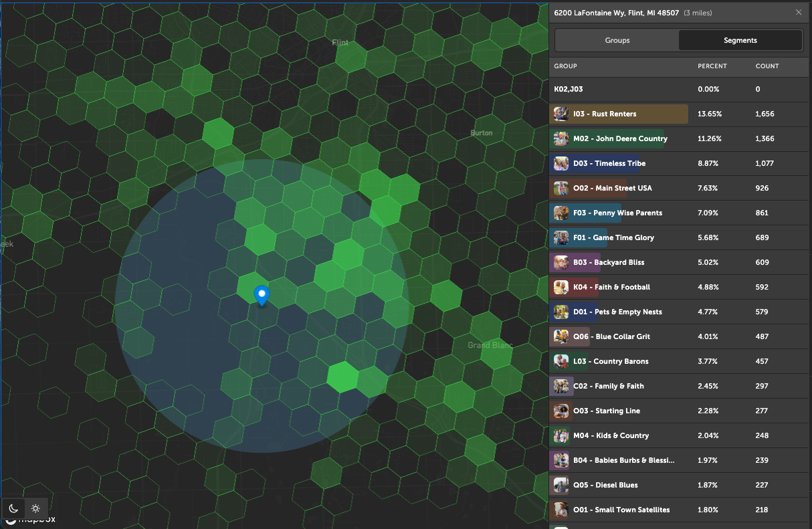Click the O02 Main Street USA thumbnail icon
Screen dimensions: 812x529
561,188
